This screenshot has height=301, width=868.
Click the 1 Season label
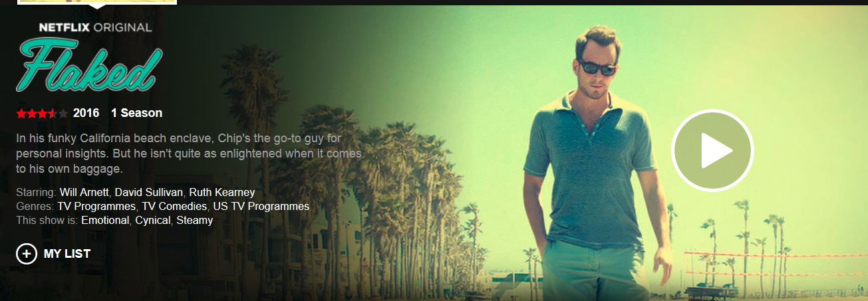pyautogui.click(x=136, y=113)
